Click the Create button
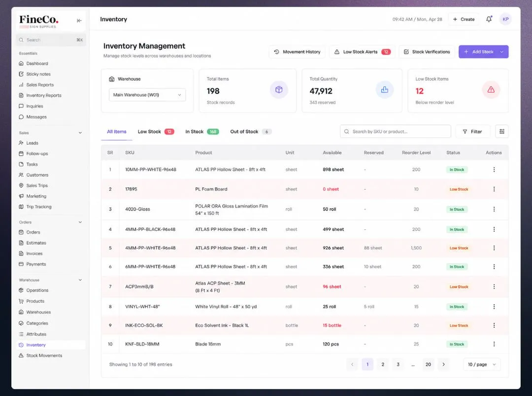Screen dimensions: 532x396 click(x=464, y=19)
